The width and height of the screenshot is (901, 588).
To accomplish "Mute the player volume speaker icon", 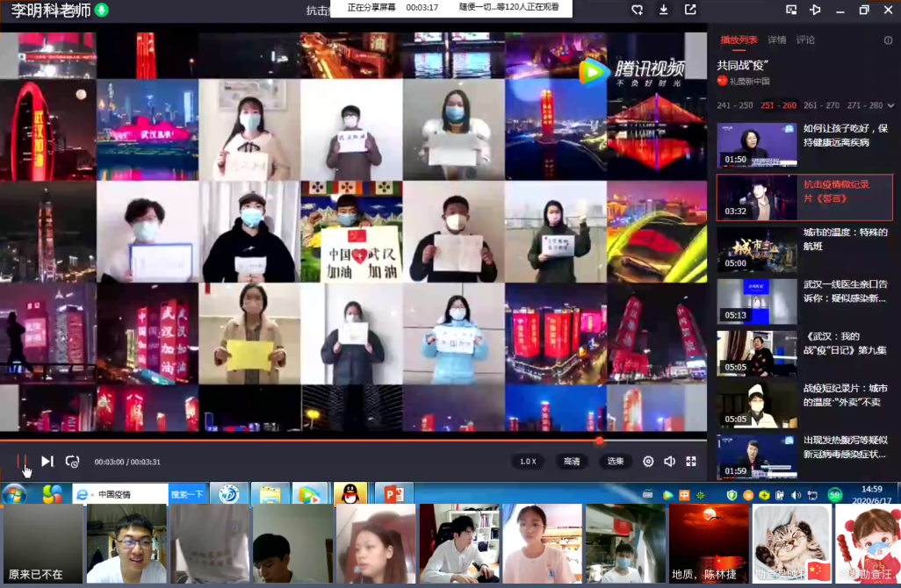I will coord(670,462).
